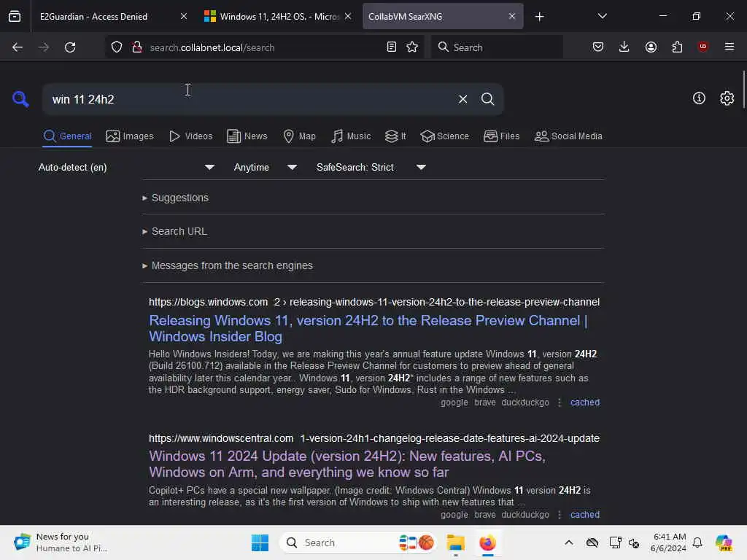This screenshot has width=747, height=560.
Task: List all tabs dropdown arrow
Action: pos(602,16)
